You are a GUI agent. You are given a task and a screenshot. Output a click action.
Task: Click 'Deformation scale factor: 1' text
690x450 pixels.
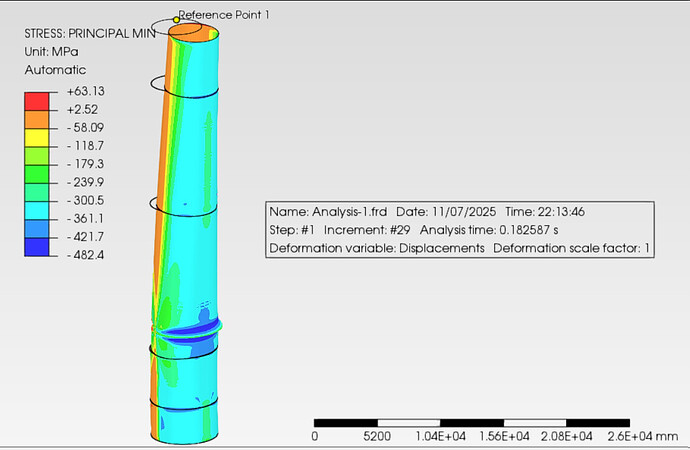coord(571,248)
